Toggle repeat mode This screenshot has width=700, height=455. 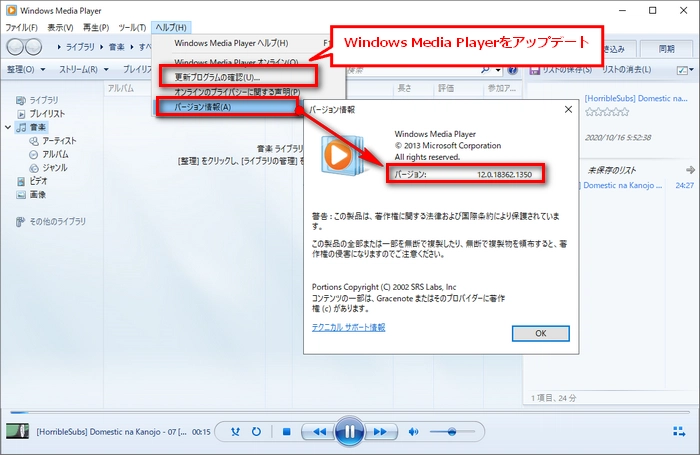[x=256, y=432]
